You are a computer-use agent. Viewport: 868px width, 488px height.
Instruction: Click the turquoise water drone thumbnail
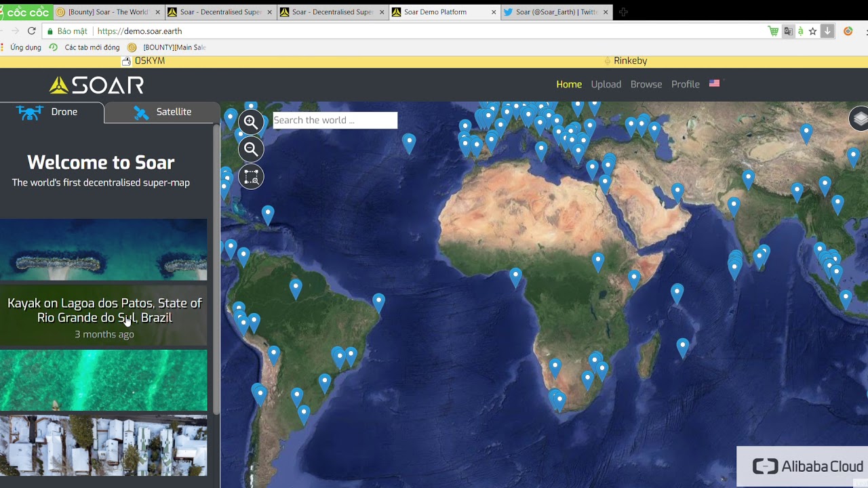[x=103, y=380]
